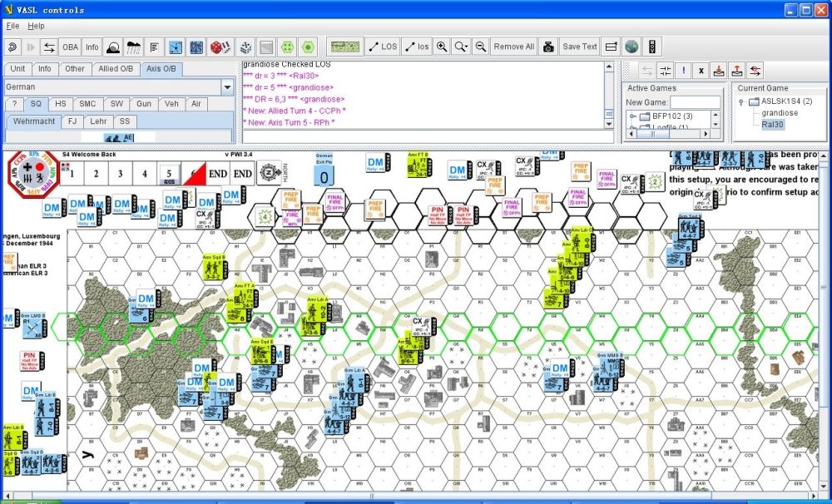Viewport: 832px width, 504px height.
Task: Click the red download tray icon
Action: coord(719,71)
